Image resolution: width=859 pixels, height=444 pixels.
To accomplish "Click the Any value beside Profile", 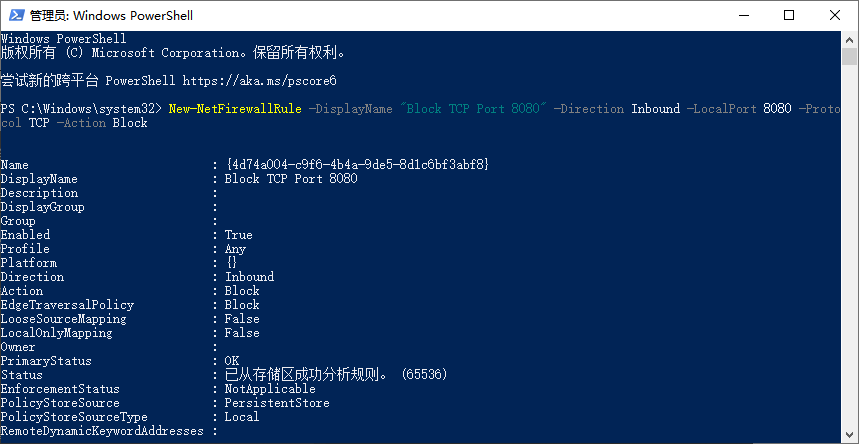I will click(x=235, y=249).
